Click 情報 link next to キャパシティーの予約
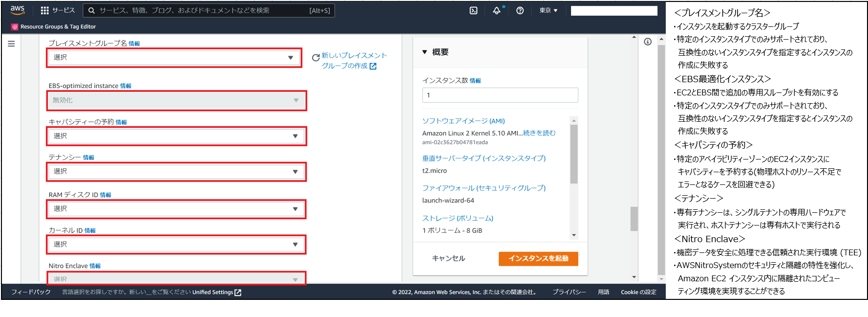The height and width of the screenshot is (317, 868). point(121,122)
